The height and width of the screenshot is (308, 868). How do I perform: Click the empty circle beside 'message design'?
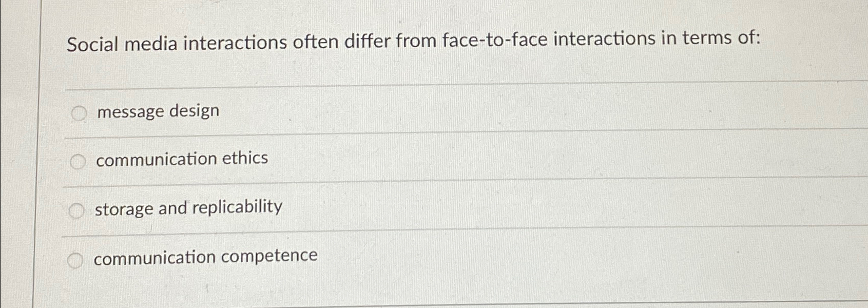point(79,112)
